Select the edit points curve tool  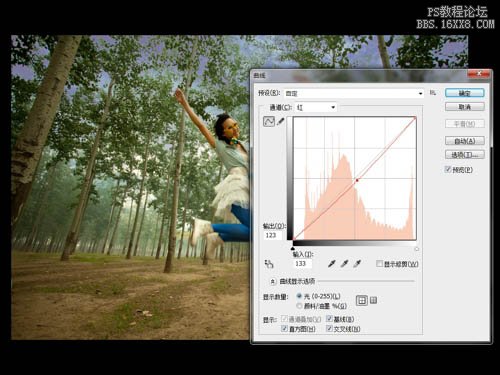tap(269, 121)
